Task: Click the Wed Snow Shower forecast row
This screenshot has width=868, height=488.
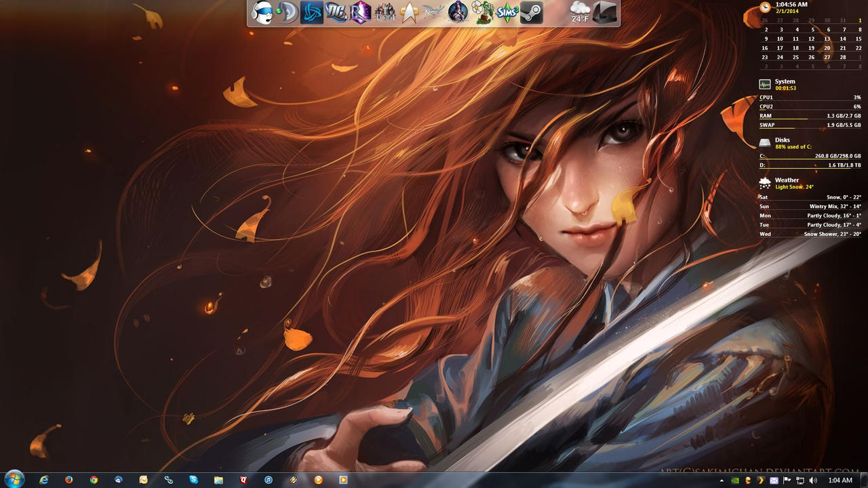Action: tap(810, 234)
